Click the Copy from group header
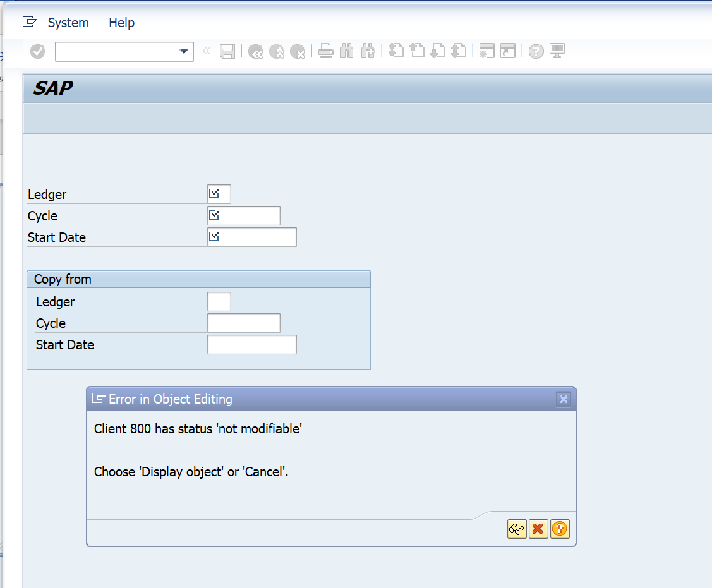Image resolution: width=712 pixels, height=588 pixels. click(199, 279)
